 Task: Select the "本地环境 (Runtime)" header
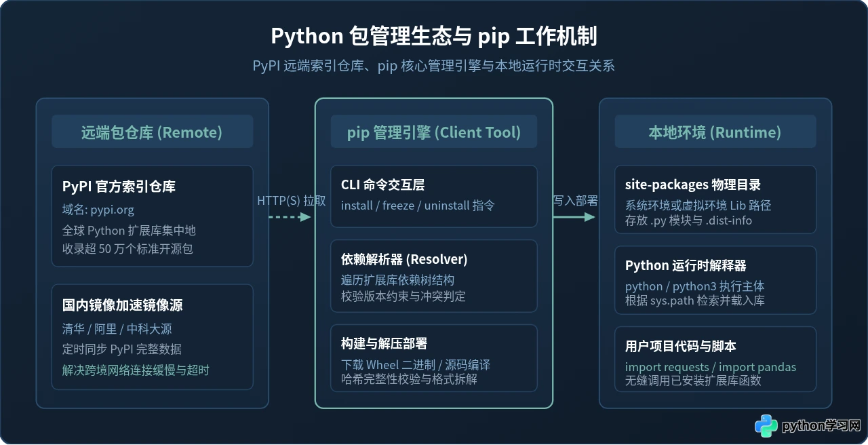[x=715, y=132]
